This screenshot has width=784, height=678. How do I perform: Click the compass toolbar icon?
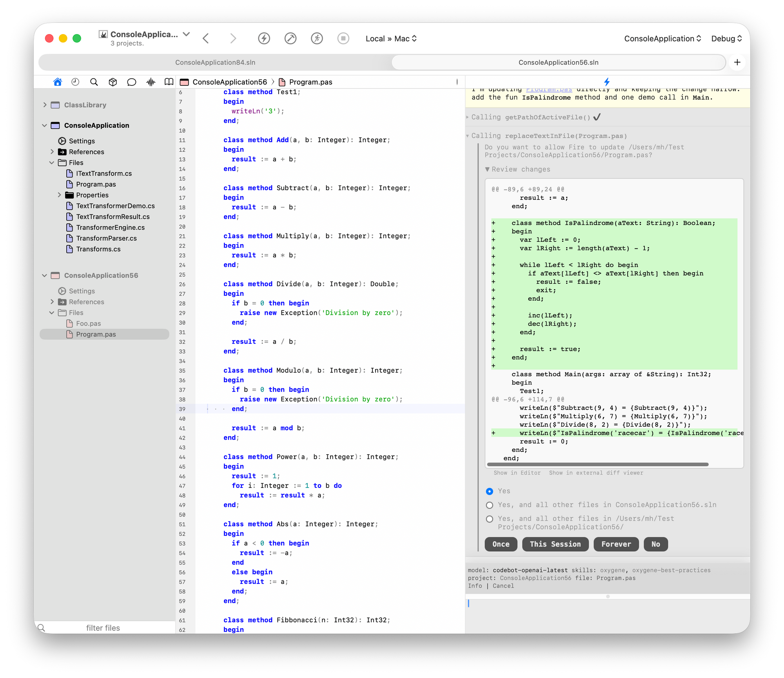[x=290, y=38]
